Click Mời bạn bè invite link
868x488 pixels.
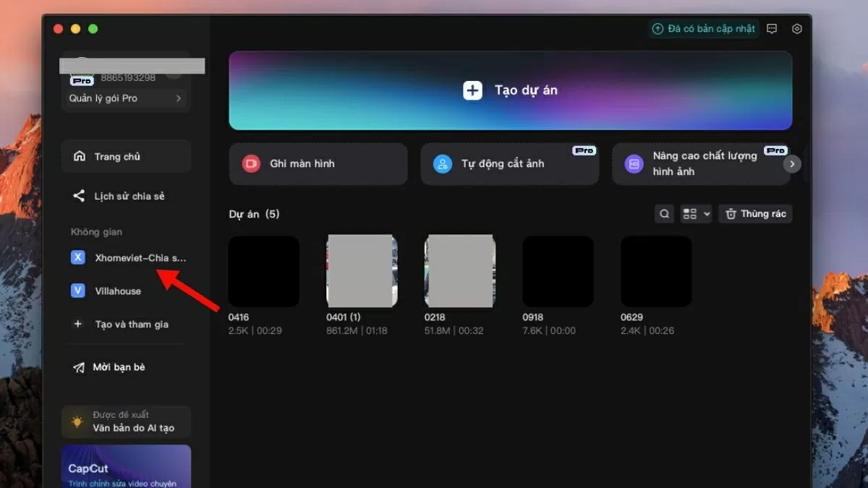(119, 367)
